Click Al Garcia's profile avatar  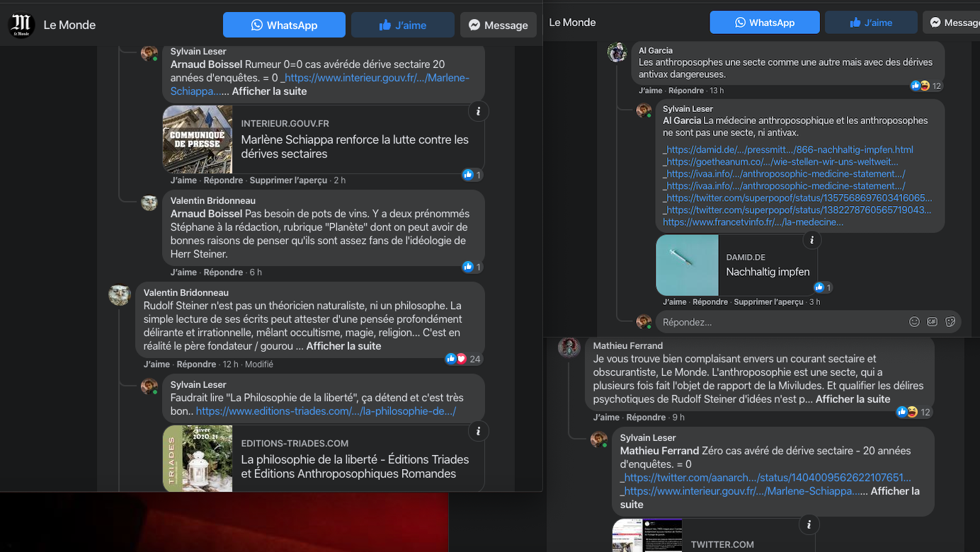pos(617,52)
